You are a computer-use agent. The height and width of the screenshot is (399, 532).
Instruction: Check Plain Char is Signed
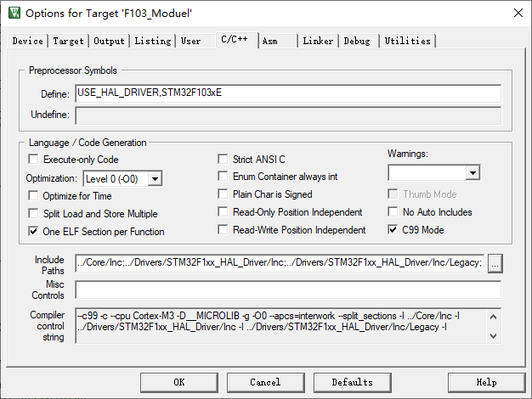point(223,194)
